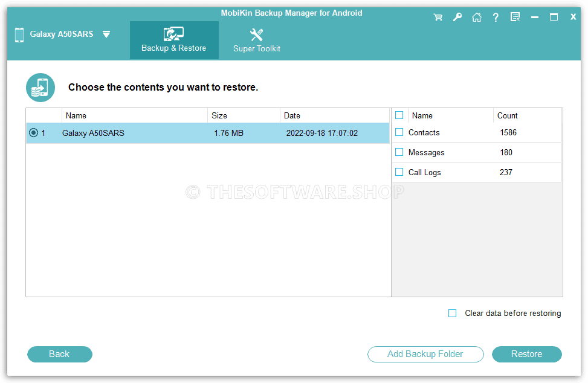588x383 pixels.
Task: Check the Messages checkbox
Action: (399, 152)
